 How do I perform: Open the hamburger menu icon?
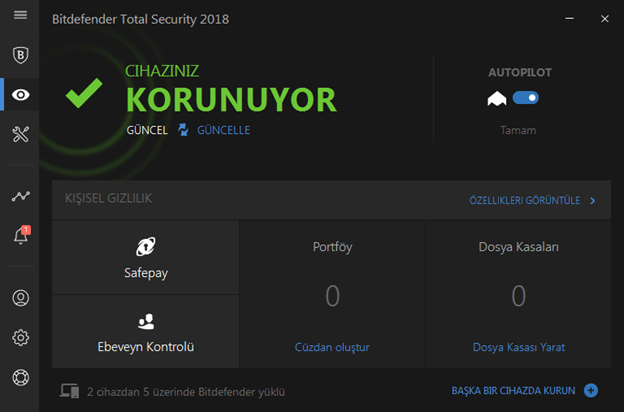pos(20,15)
